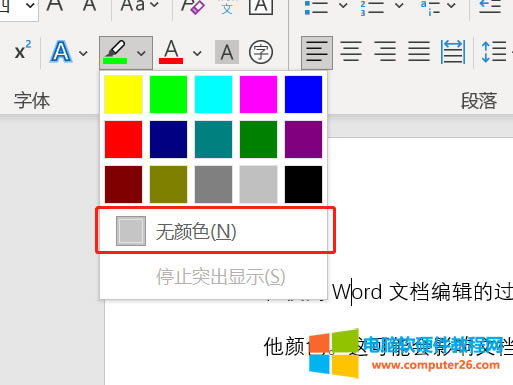
Task: Pick the dark red maroon swatch
Action: pyautogui.click(x=123, y=184)
